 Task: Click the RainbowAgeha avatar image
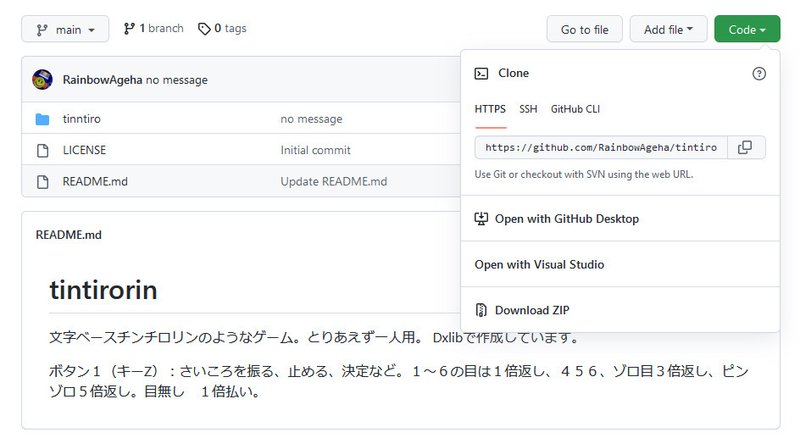click(x=42, y=80)
